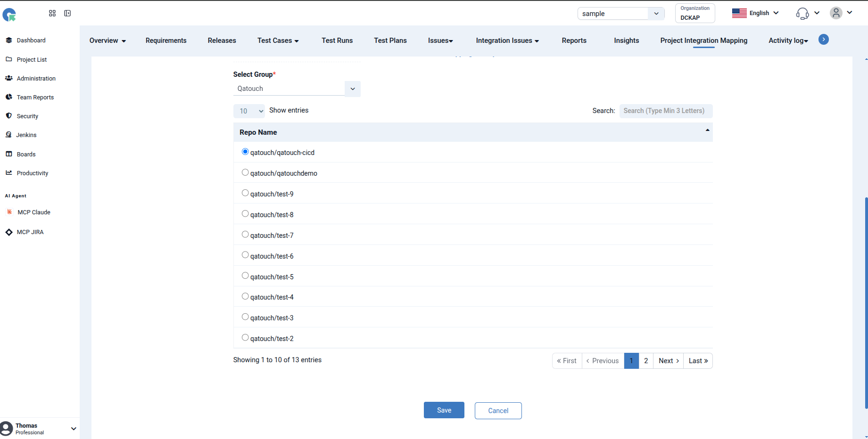Click the Team Reports pie chart icon
Screen dimensions: 868x439
coord(9,97)
